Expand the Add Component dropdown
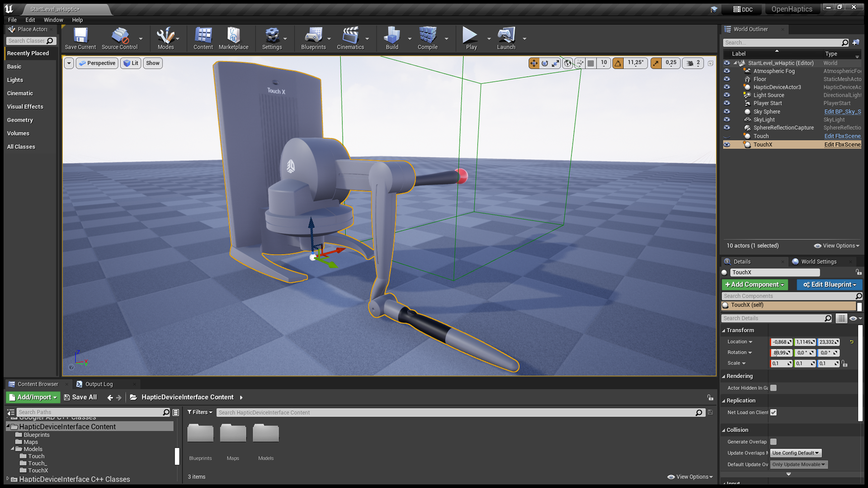This screenshot has height=488, width=868. [755, 285]
